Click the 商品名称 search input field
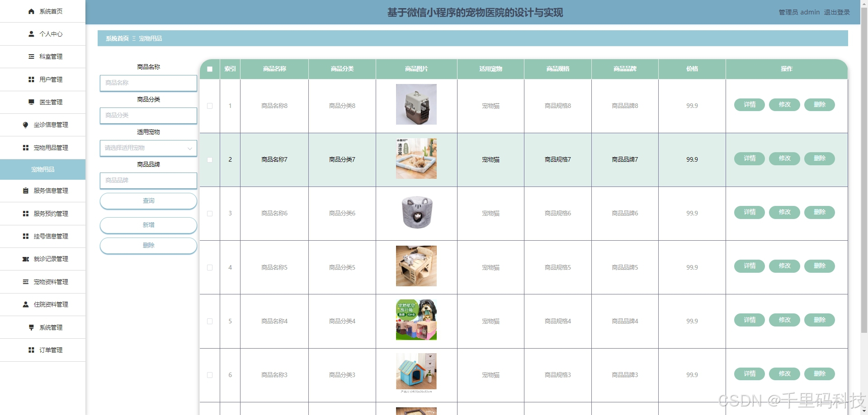This screenshot has width=868, height=415. [x=148, y=83]
